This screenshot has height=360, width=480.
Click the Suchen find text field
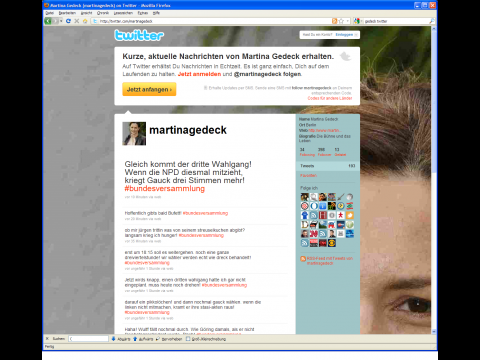88,339
